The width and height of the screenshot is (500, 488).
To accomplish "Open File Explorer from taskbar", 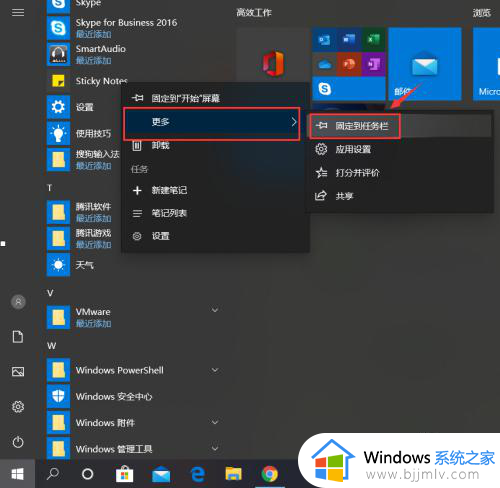I will [234, 474].
